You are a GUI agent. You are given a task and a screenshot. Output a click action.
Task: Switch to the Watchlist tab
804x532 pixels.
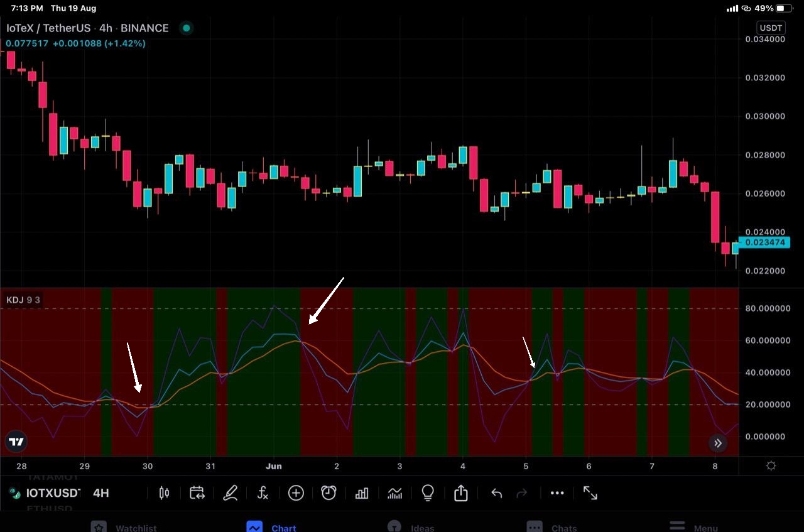pos(124,526)
